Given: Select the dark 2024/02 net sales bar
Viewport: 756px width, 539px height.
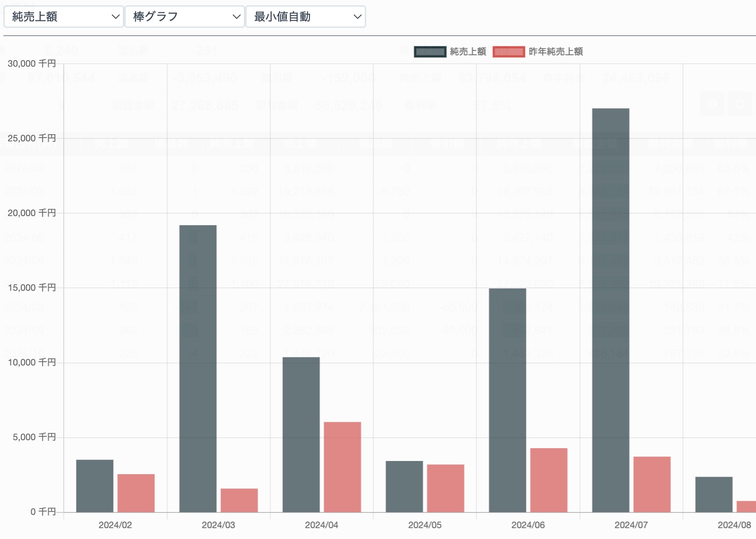Looking at the screenshot, I should [x=94, y=486].
